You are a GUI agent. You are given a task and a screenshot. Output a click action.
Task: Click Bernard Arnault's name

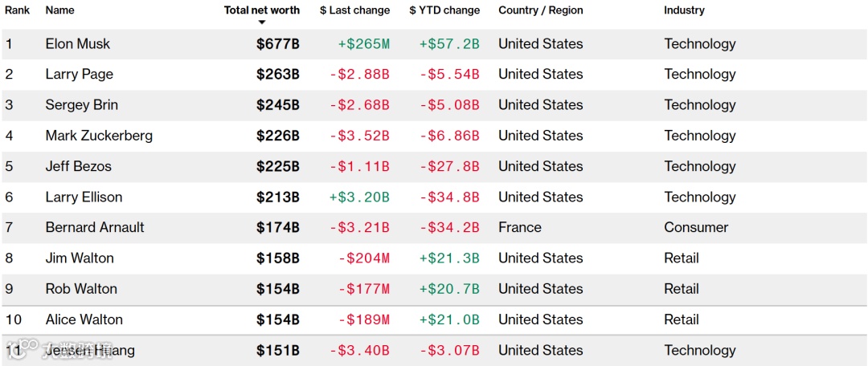95,228
